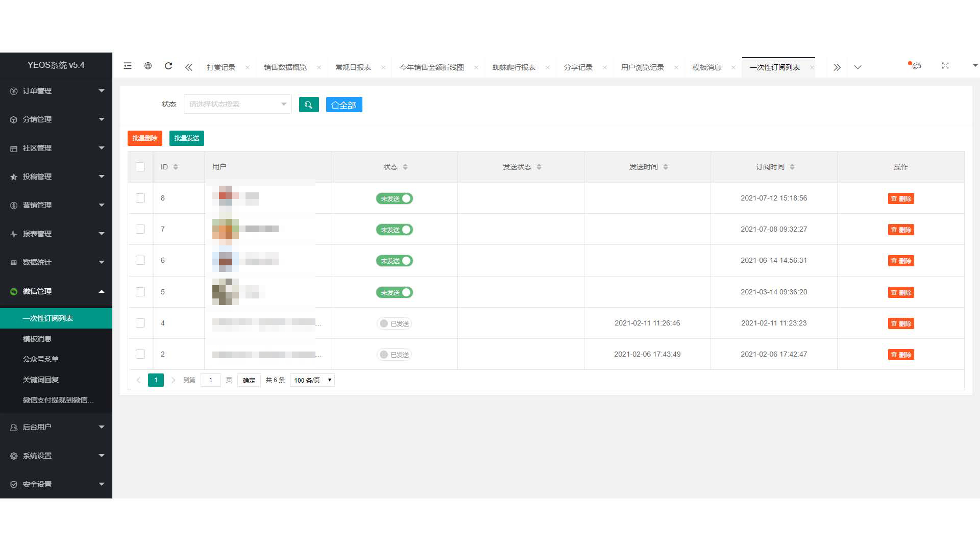Close the 今年销售金额折线图 tab
This screenshot has width=980, height=551.
click(x=476, y=67)
